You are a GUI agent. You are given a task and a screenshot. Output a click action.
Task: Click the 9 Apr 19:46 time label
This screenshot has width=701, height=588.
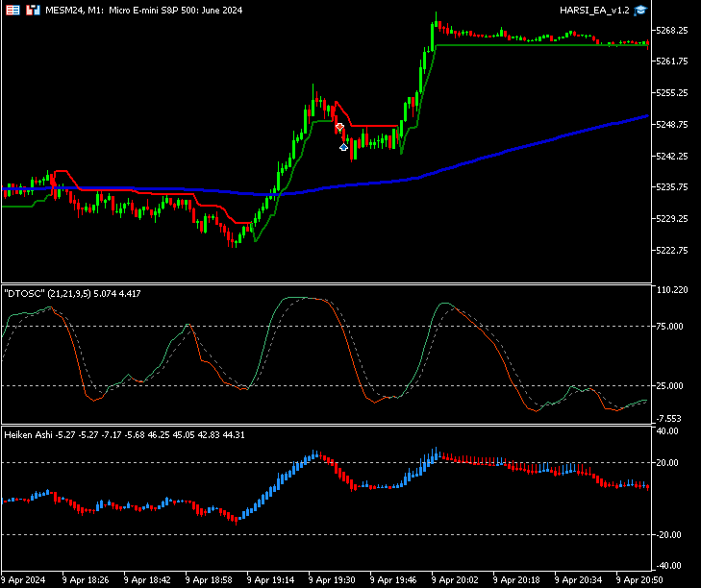[394, 580]
